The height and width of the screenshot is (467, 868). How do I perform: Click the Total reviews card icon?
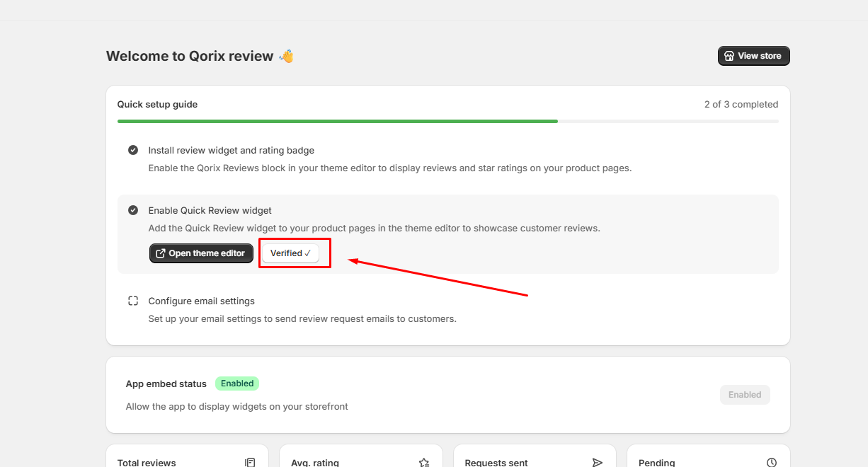[x=250, y=463]
